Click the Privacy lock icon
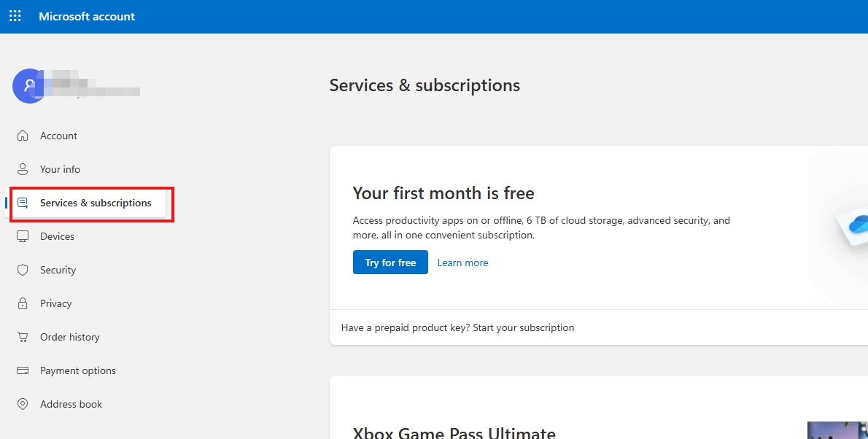This screenshot has height=439, width=868. [x=23, y=303]
